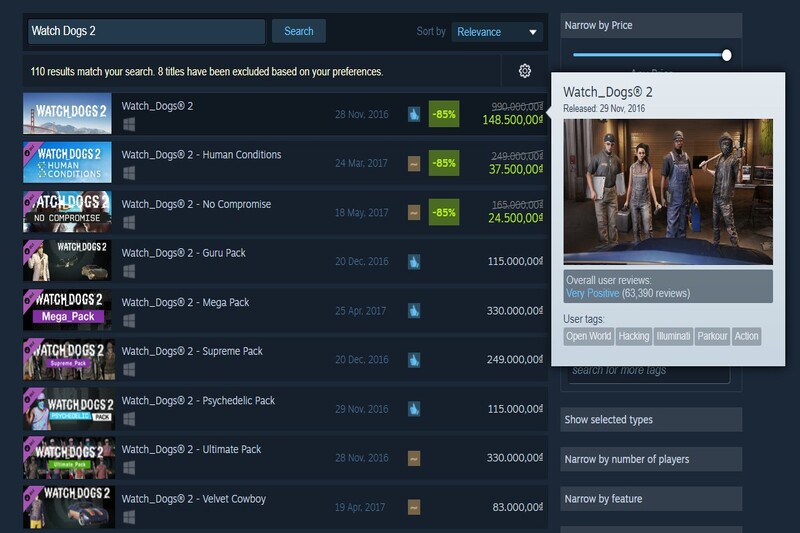800x533 pixels.
Task: Expand Show selected types section
Action: coord(650,420)
